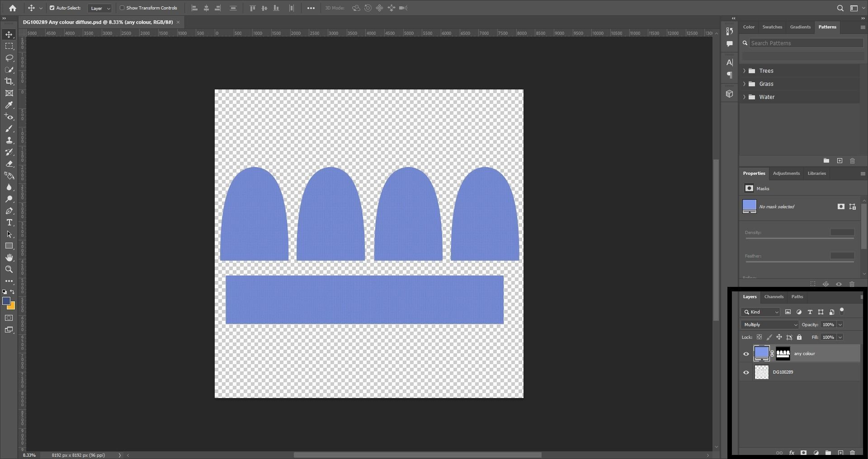Swap foreground and background colors
The image size is (868, 459).
12,292
